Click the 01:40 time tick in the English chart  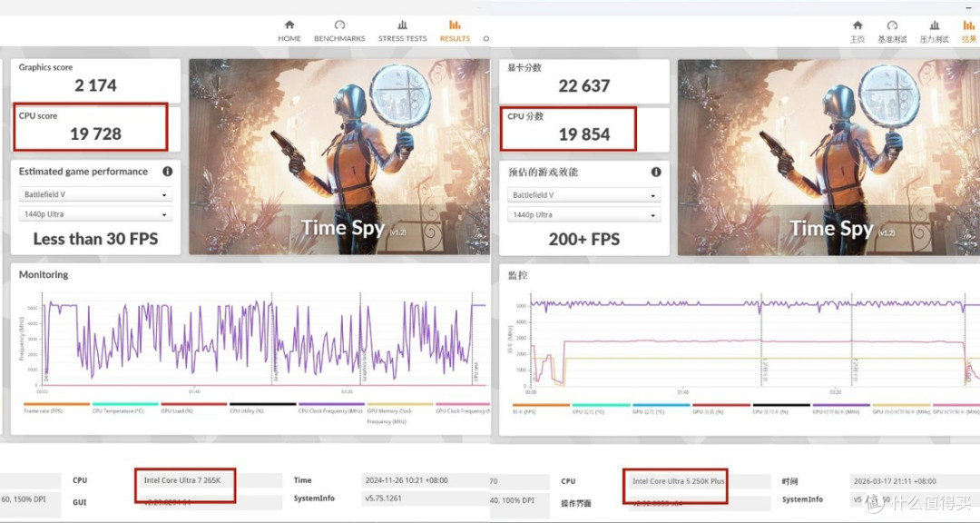click(x=194, y=391)
